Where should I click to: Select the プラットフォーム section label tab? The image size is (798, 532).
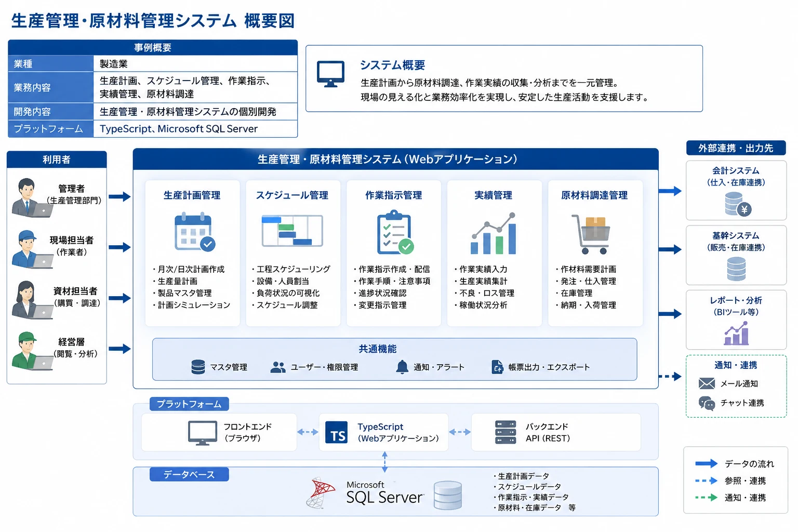click(189, 404)
